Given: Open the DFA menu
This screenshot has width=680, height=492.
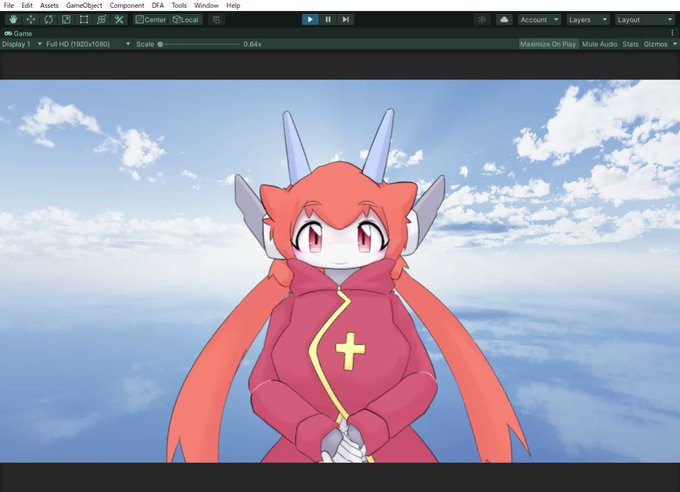Looking at the screenshot, I should pos(158,5).
